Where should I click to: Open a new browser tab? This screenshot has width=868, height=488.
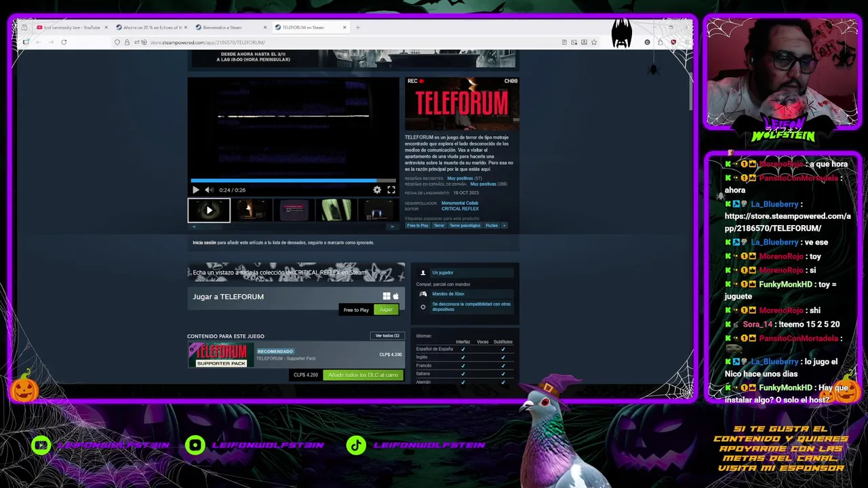click(358, 27)
